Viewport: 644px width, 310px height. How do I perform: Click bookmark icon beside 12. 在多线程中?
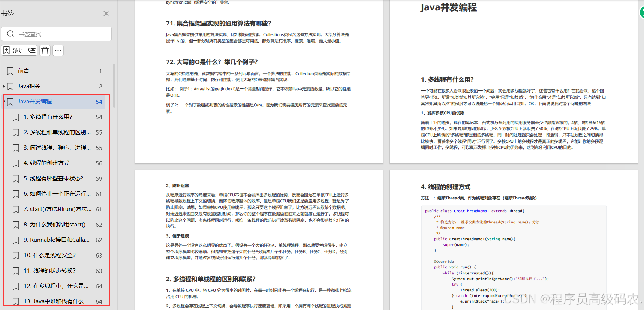(16, 286)
